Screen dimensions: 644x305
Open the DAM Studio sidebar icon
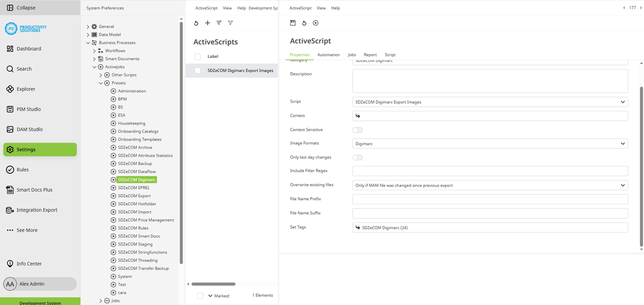click(x=10, y=129)
